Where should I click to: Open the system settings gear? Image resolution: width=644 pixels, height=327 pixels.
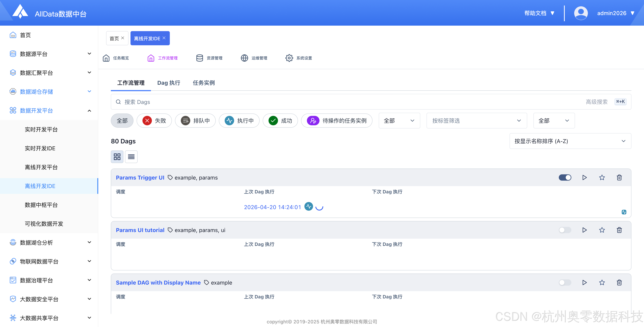click(x=289, y=58)
